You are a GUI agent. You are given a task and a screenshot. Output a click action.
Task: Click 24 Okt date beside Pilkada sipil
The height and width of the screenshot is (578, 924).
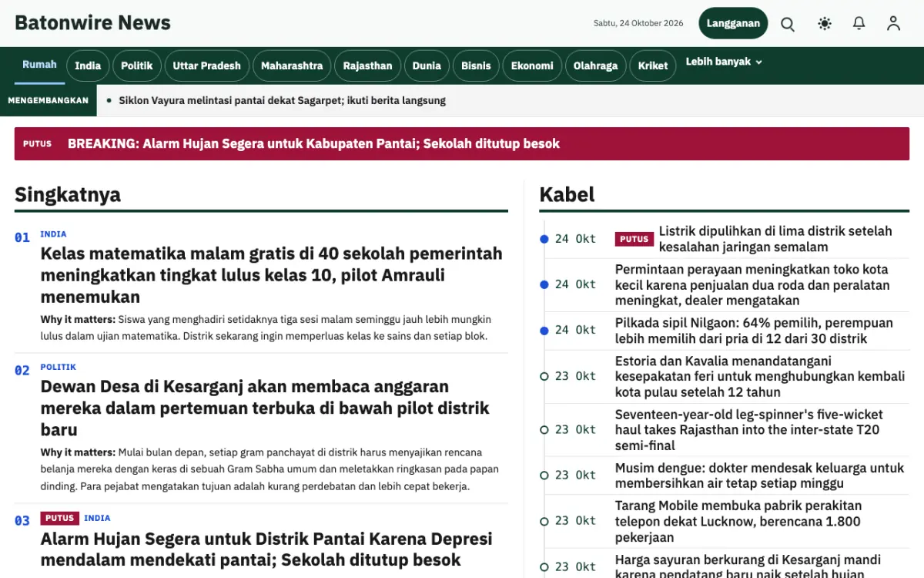coord(575,330)
